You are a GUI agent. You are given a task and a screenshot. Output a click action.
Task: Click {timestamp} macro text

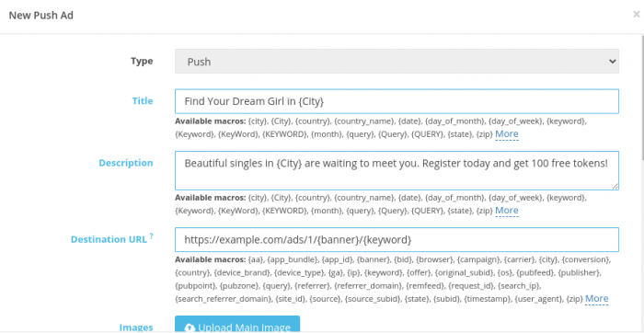488,299
